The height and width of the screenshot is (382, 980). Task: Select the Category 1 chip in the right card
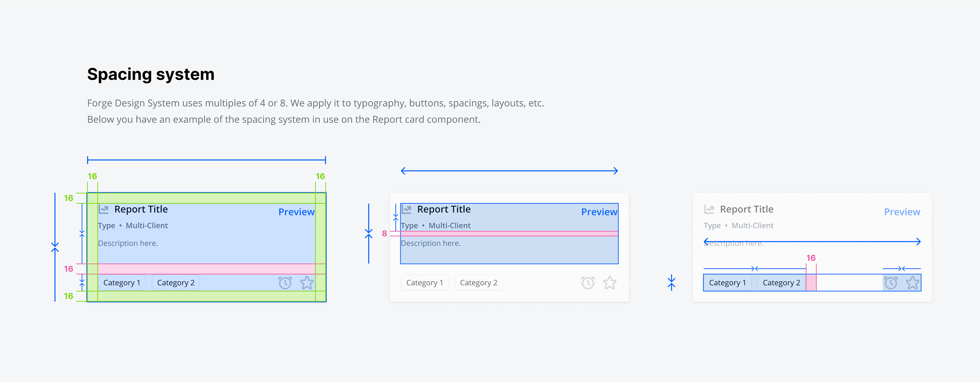[727, 283]
